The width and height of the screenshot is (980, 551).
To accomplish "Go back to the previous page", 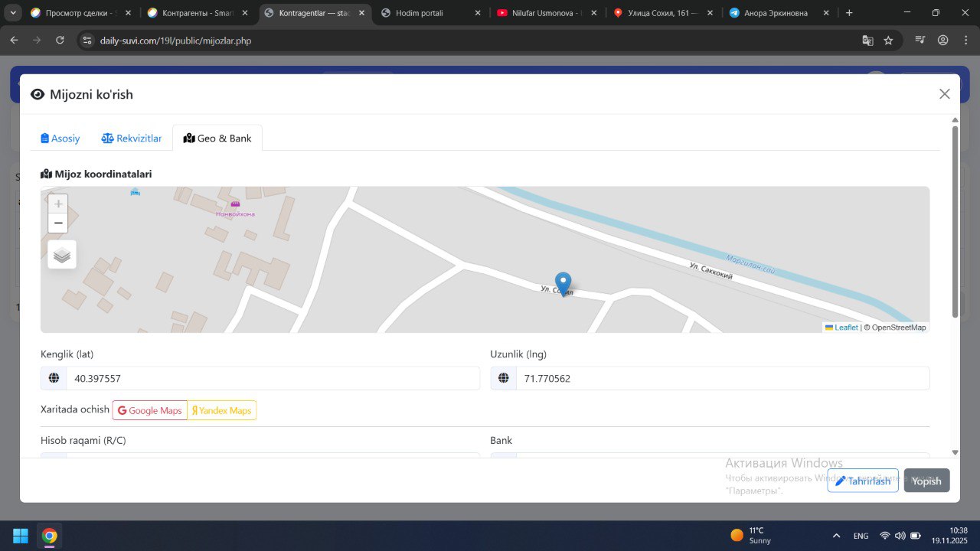I will pos(14,41).
